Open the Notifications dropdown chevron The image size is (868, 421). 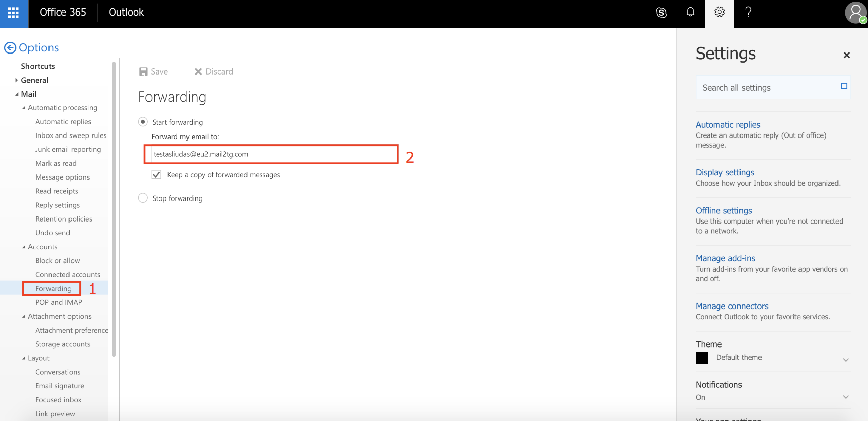846,397
